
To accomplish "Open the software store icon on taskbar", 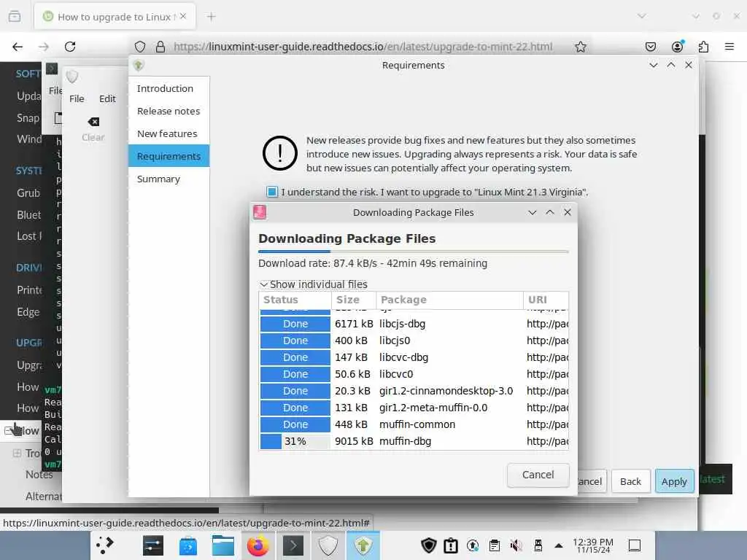I will 188,545.
